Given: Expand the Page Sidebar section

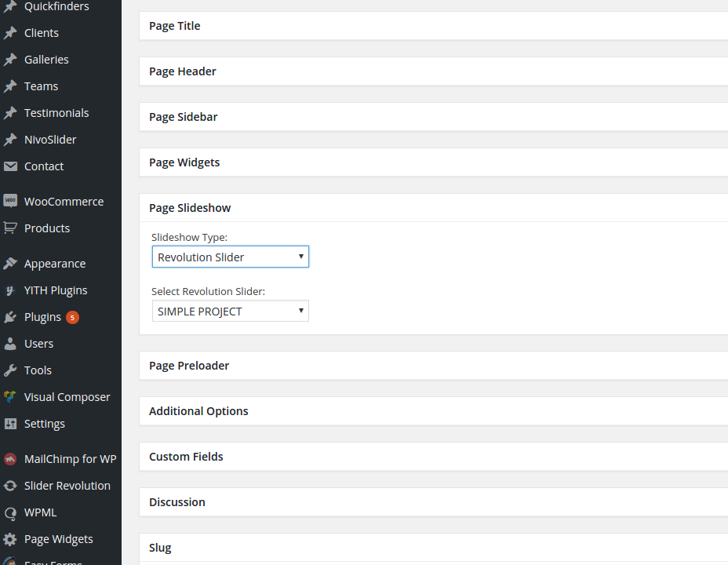Looking at the screenshot, I should pyautogui.click(x=183, y=117).
